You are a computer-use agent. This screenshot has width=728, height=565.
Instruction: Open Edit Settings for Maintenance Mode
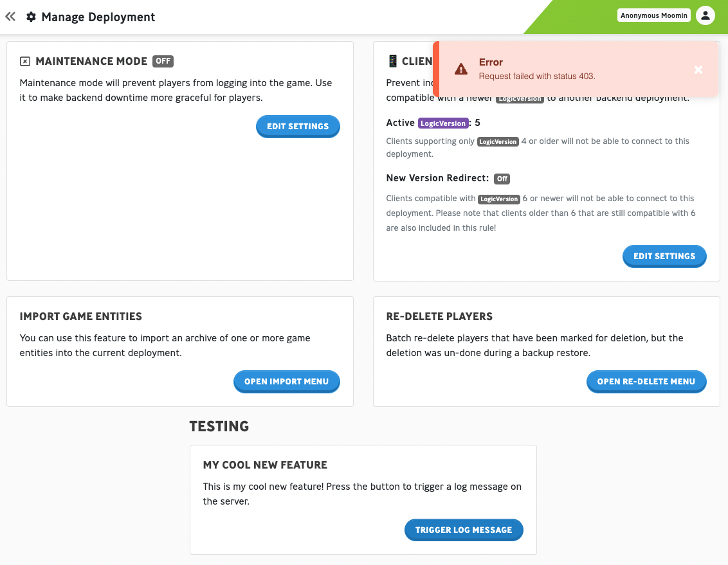[298, 127]
